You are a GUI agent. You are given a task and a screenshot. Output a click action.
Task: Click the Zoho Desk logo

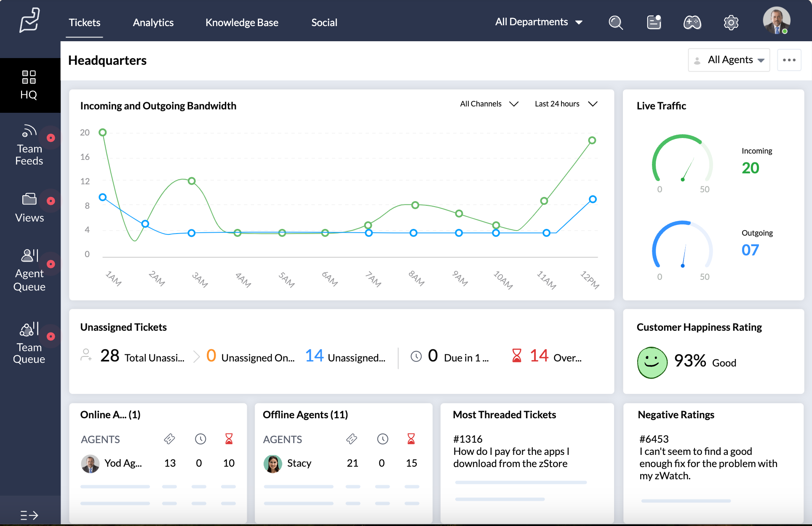point(29,20)
